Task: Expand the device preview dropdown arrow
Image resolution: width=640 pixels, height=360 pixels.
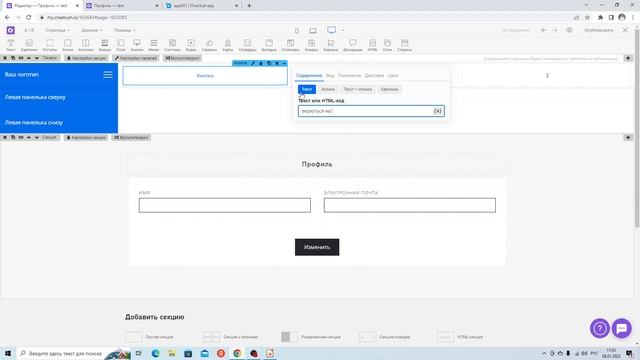Action: tap(343, 30)
